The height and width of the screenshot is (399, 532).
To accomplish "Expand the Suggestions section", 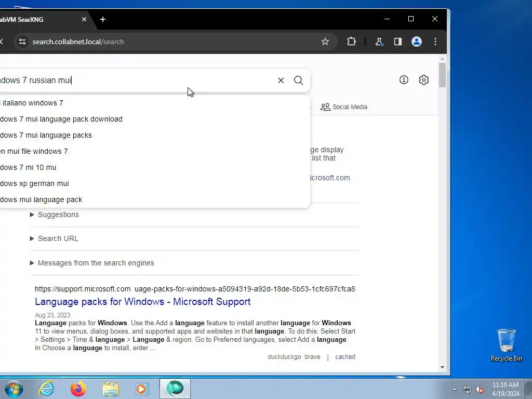I will (54, 215).
